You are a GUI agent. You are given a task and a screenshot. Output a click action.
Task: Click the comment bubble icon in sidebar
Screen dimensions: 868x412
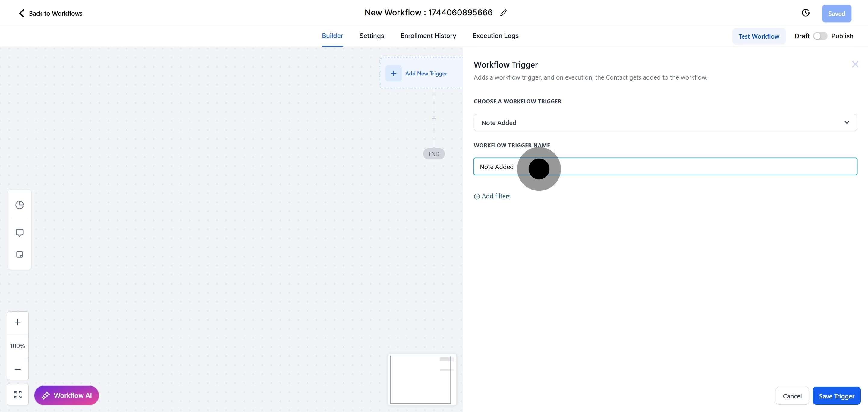[20, 233]
